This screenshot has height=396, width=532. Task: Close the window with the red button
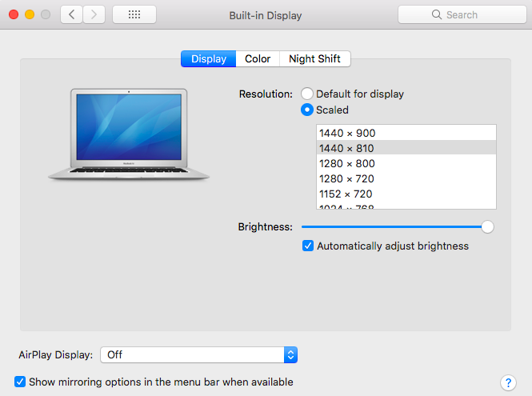[x=14, y=14]
